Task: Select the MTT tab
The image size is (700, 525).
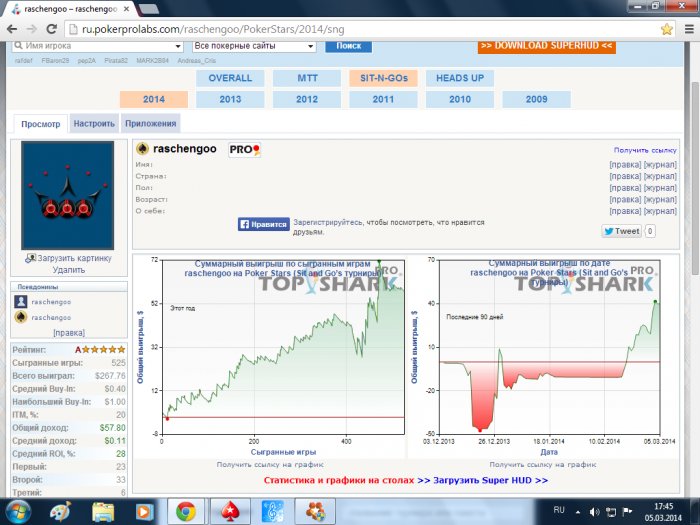Action: point(307,78)
